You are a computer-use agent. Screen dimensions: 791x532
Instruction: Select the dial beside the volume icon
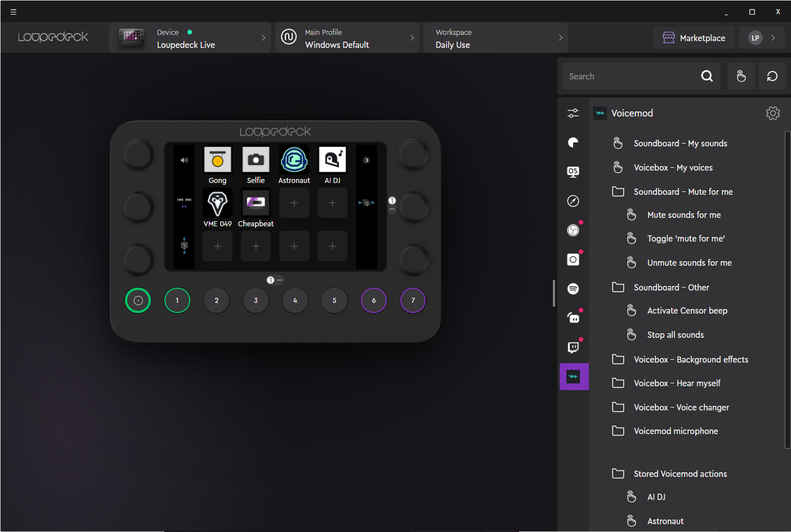[x=138, y=154]
